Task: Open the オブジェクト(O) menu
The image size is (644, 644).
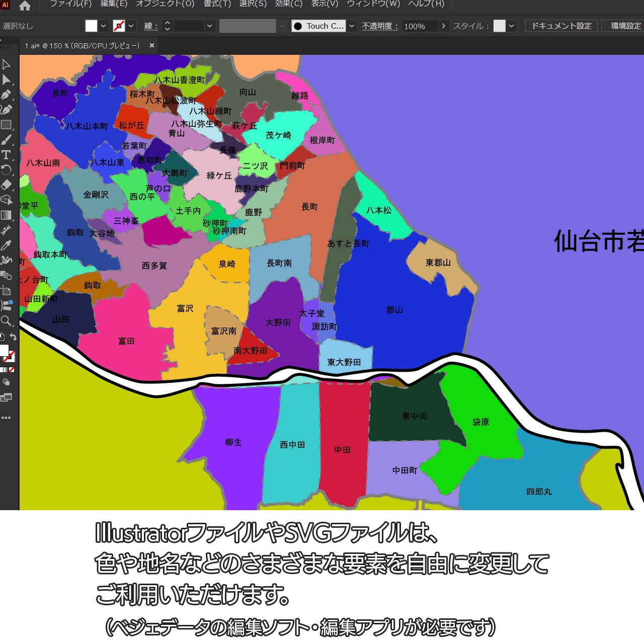Action: pyautogui.click(x=165, y=4)
